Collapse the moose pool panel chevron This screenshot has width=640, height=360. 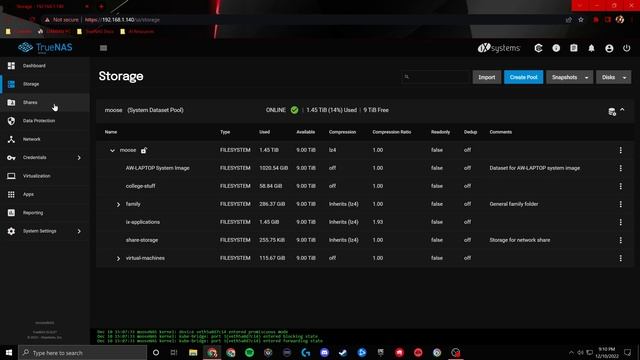[x=622, y=110]
